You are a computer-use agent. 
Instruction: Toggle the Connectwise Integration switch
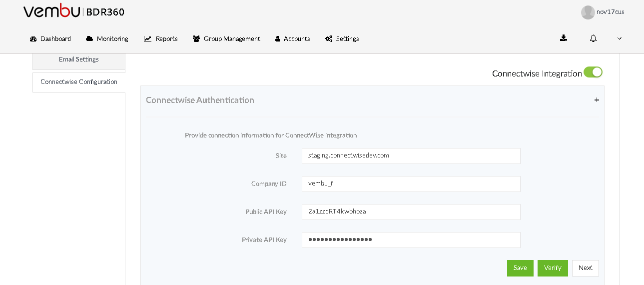pyautogui.click(x=593, y=72)
